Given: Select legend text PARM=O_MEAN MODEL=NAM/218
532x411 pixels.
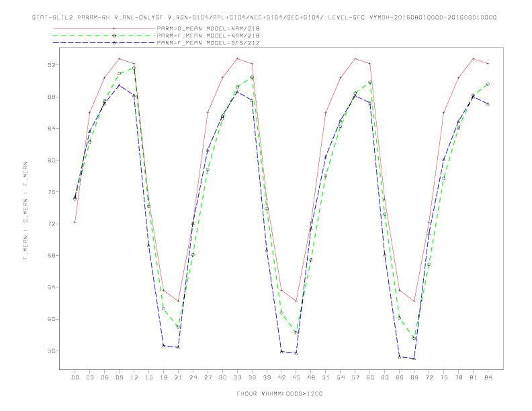Looking at the screenshot, I should point(208,28).
